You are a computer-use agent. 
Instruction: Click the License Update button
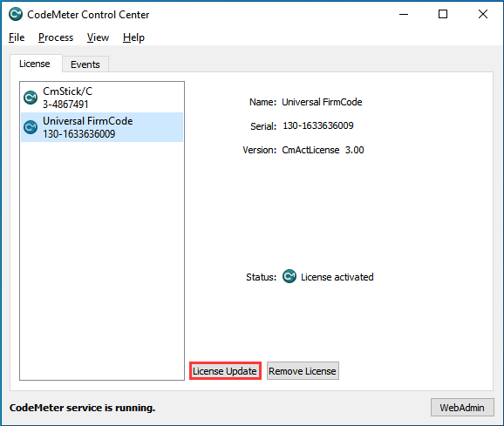click(225, 371)
